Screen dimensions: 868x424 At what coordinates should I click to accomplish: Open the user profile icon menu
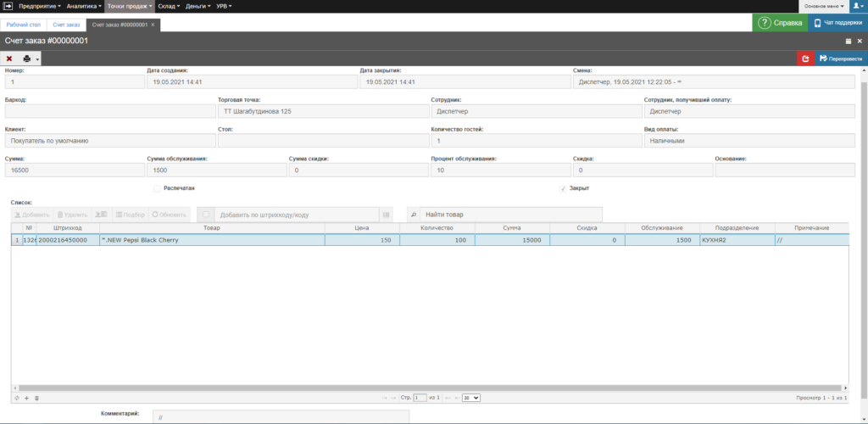857,6
